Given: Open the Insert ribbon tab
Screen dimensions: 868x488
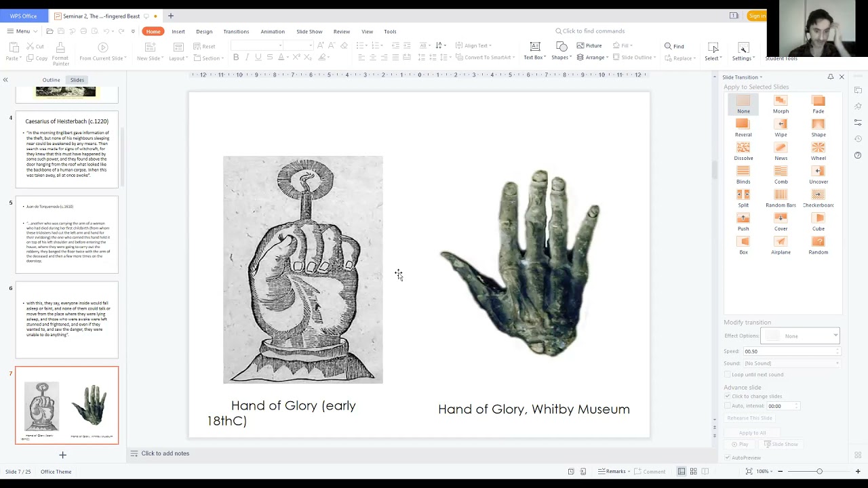Looking at the screenshot, I should click(178, 31).
